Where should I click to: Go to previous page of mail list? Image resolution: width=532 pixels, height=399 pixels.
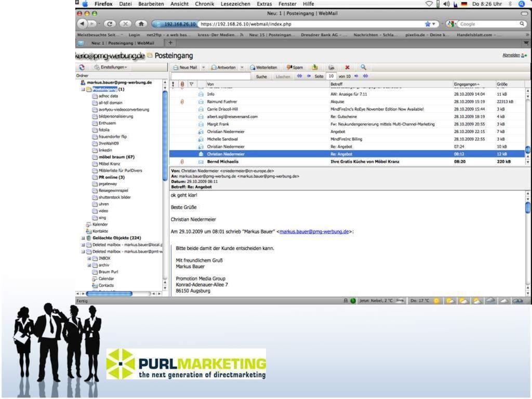tap(309, 76)
